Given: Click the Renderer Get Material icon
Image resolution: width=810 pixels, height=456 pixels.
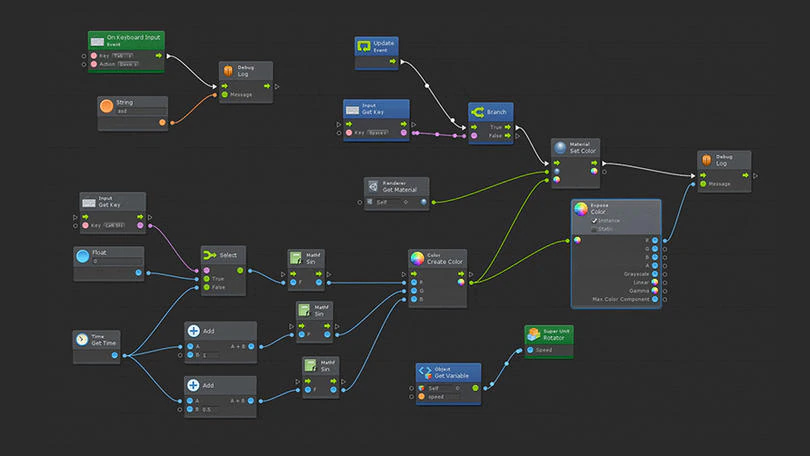Looking at the screenshot, I should pos(373,186).
